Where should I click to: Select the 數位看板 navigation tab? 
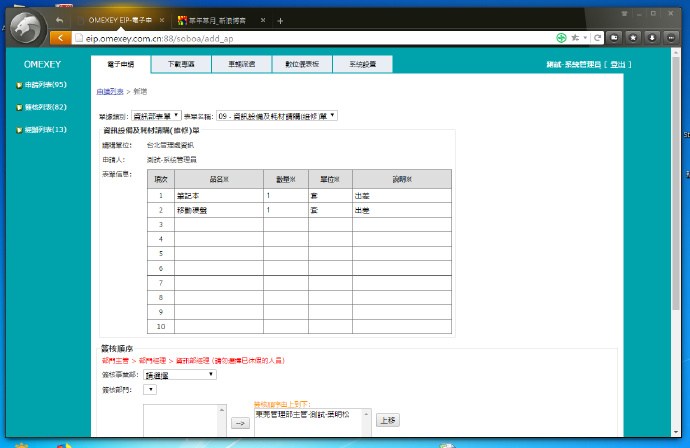point(302,64)
